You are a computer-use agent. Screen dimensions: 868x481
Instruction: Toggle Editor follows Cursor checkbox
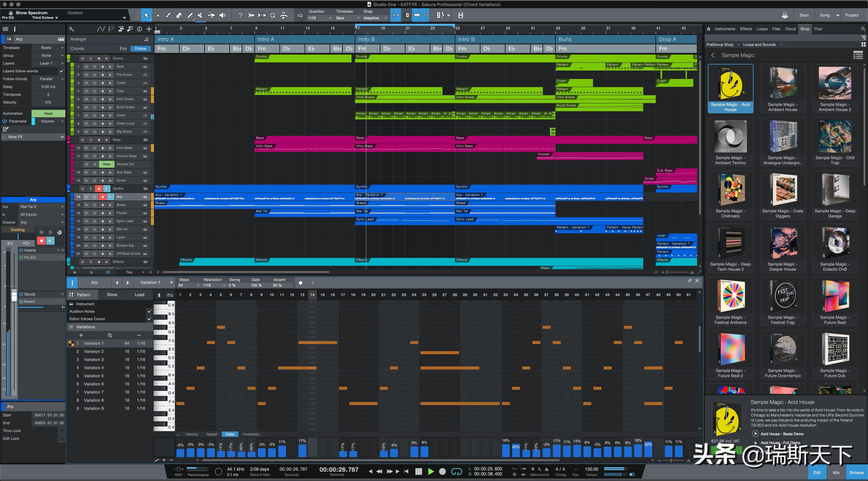pyautogui.click(x=149, y=319)
